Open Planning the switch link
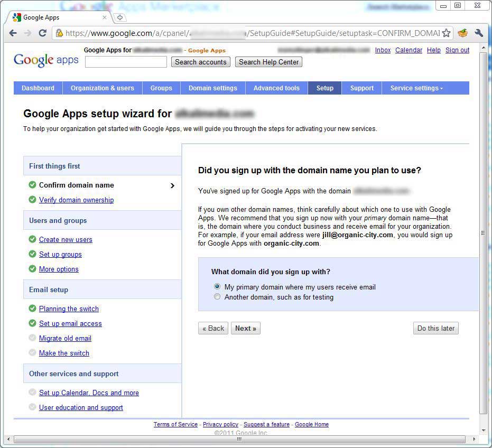Image resolution: width=492 pixels, height=448 pixels. (69, 309)
